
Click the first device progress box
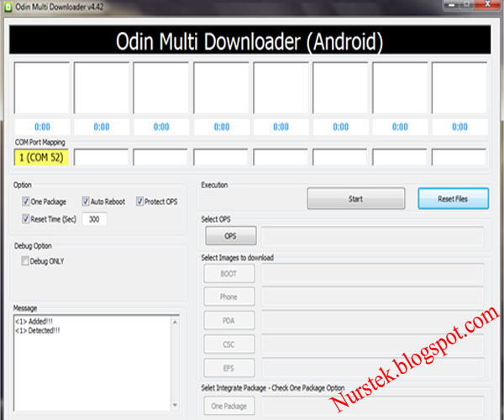pos(42,87)
